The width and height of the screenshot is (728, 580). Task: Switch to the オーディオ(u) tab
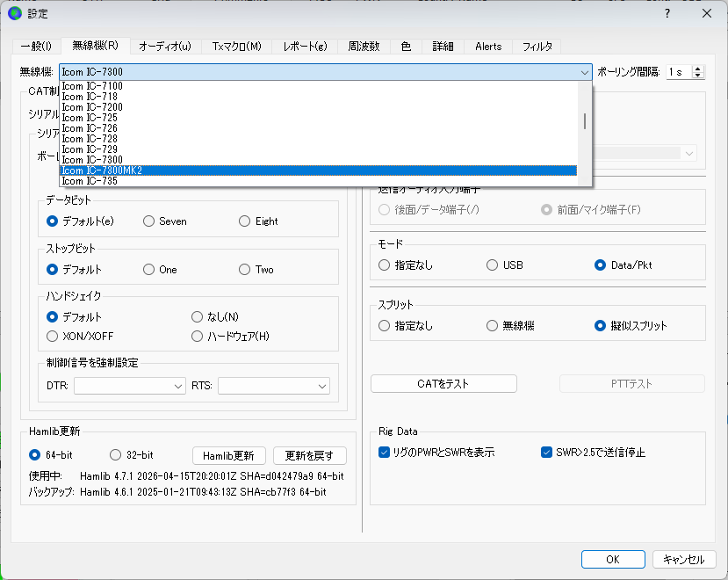[165, 47]
